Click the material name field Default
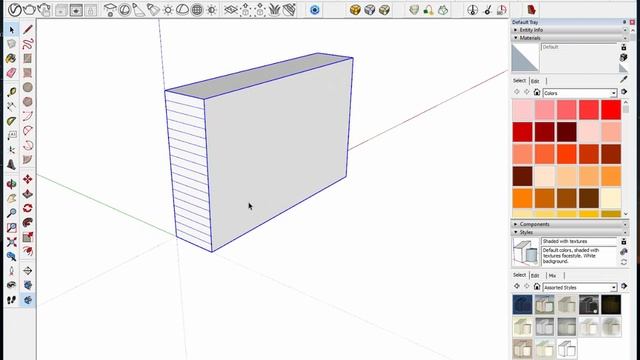Image resolution: width=640 pixels, height=360 pixels. [x=579, y=47]
